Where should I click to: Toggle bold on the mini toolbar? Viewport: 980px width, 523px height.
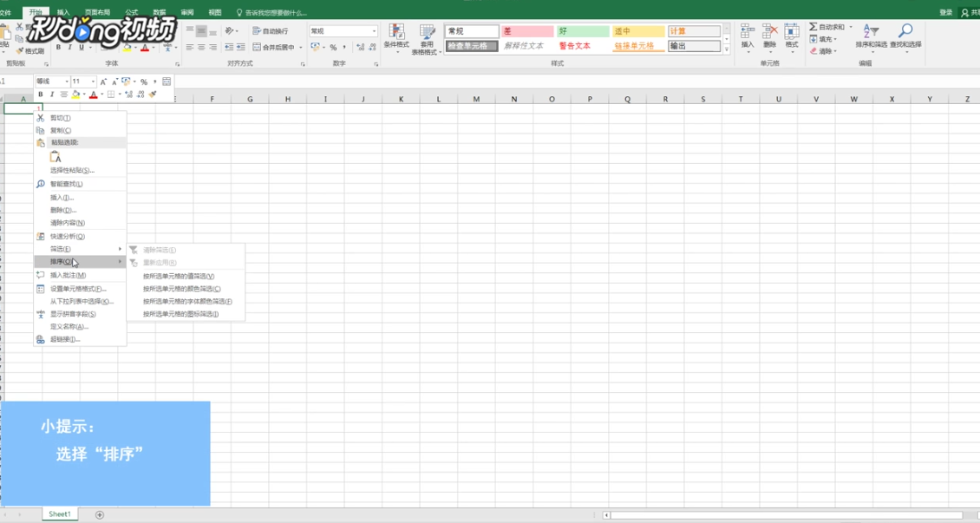[x=41, y=95]
